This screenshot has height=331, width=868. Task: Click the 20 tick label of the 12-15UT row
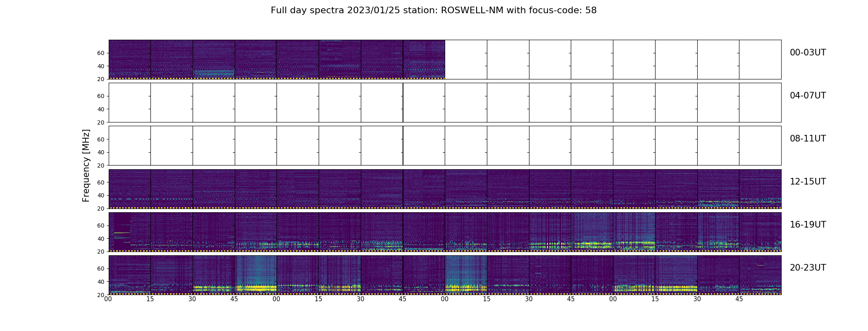click(101, 209)
